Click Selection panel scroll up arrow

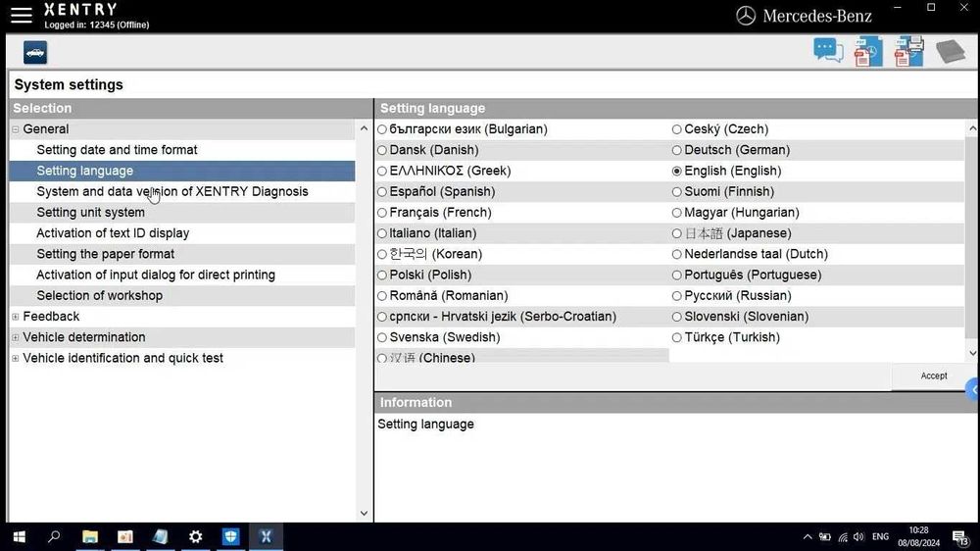click(364, 128)
